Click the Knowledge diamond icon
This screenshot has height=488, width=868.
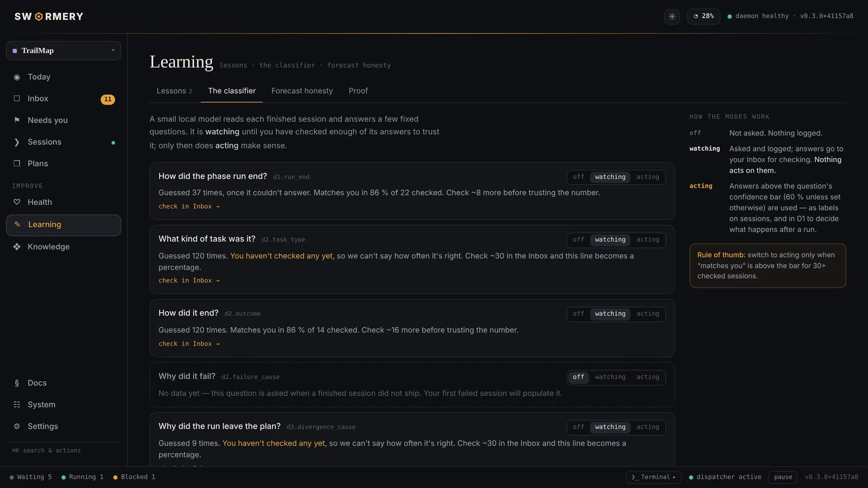[x=17, y=247]
